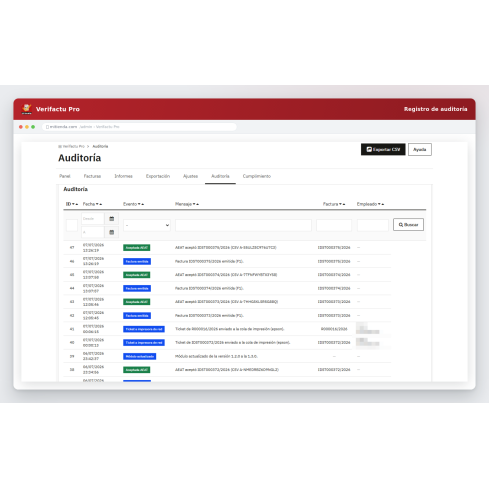The width and height of the screenshot is (489, 489).
Task: Open the Informes tab
Action: point(123,176)
